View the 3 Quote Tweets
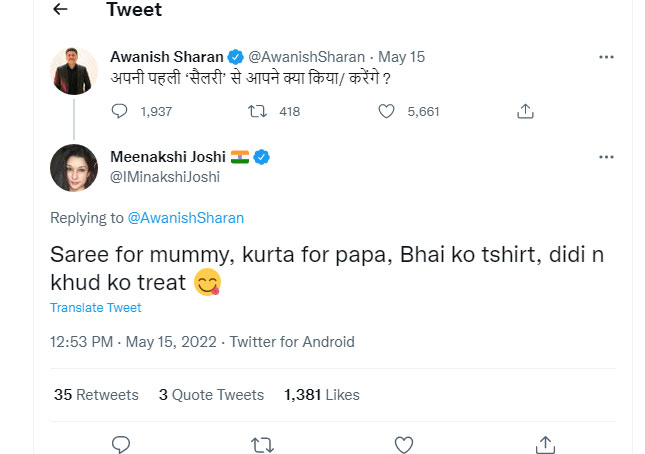Screen dimensions: 645x454 point(211,395)
